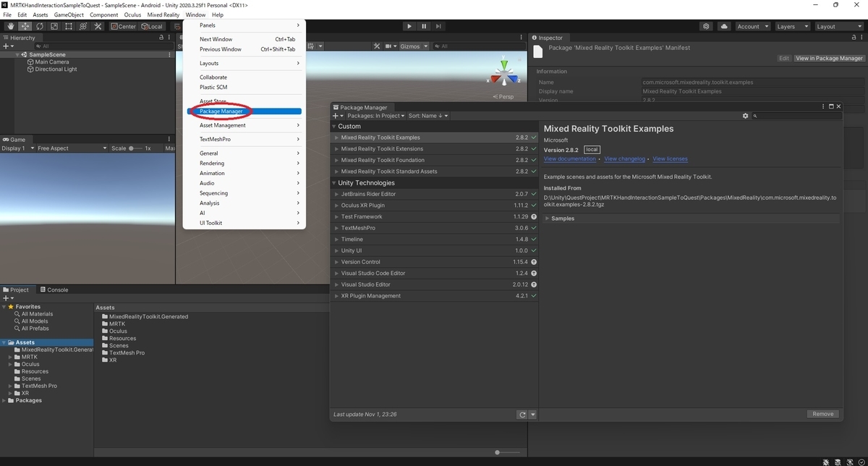The height and width of the screenshot is (466, 868).
Task: Open the Asset Management submenu
Action: (x=244, y=125)
